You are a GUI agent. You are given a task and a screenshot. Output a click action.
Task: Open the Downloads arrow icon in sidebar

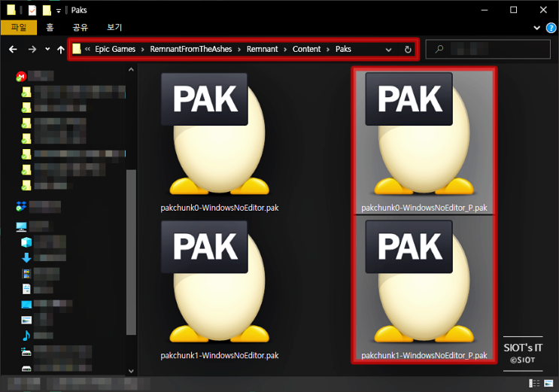point(26,257)
